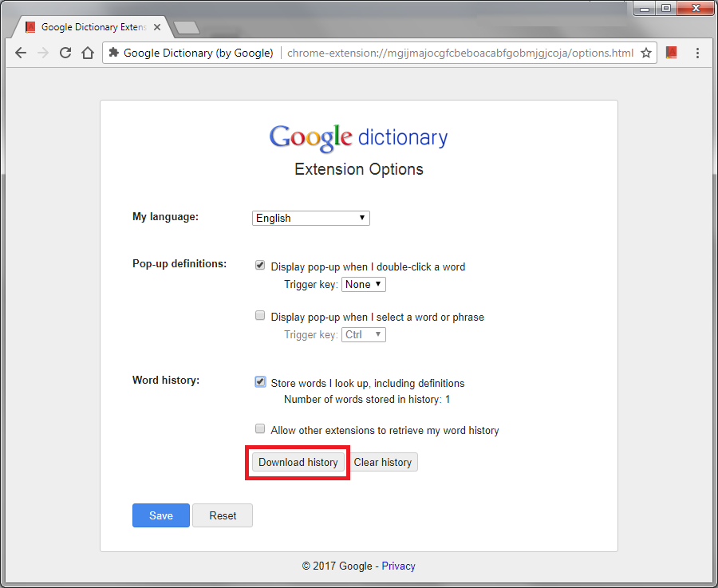Screen dimensions: 718x588
Task: Bookmark this page with the star icon
Action: tap(646, 53)
